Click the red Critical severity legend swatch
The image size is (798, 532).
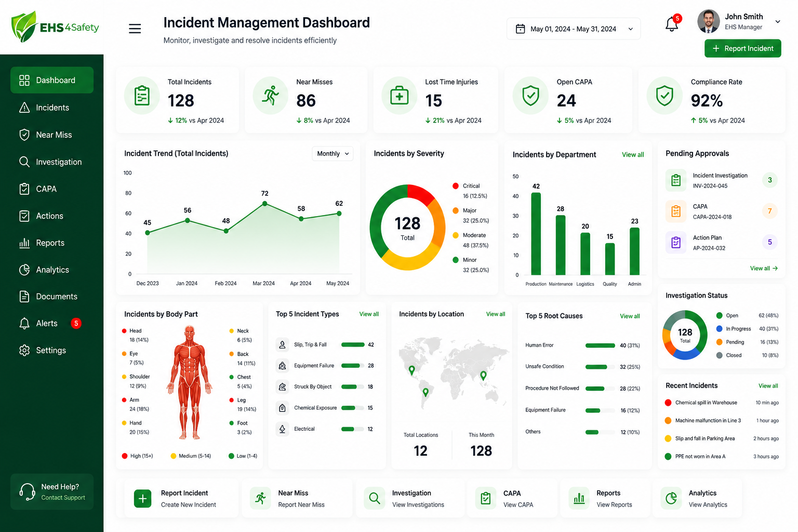(x=456, y=186)
